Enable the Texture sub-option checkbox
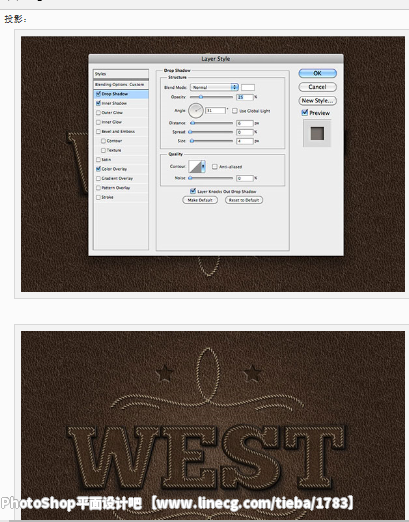This screenshot has width=409, height=522. 103,150
